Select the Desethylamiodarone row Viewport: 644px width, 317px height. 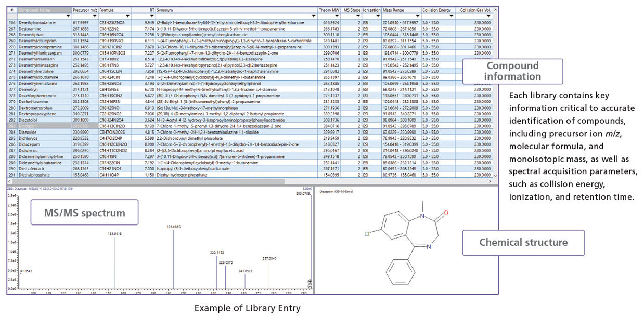pyautogui.click(x=249, y=23)
